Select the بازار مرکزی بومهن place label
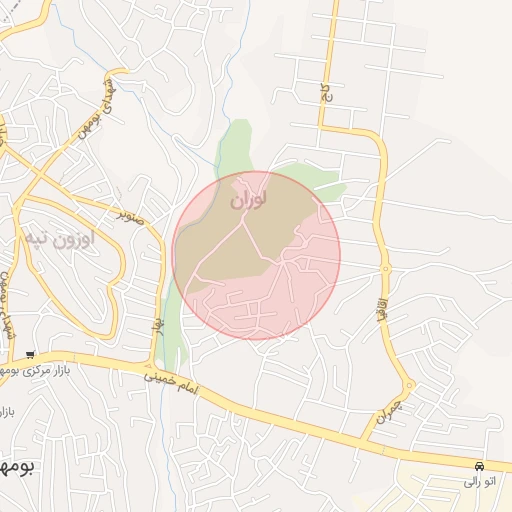This screenshot has height=512, width=512. 35,371
